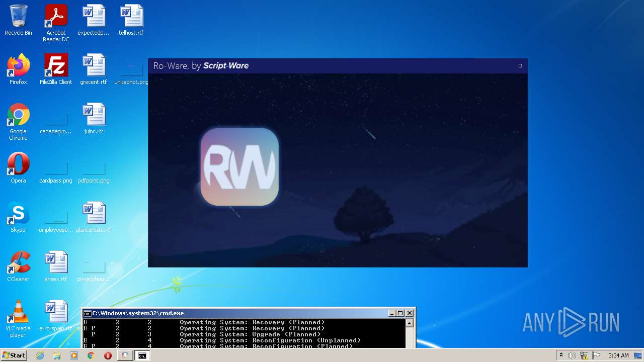Click 'Operating System: Upgrade (Planned)' line

click(x=250, y=334)
